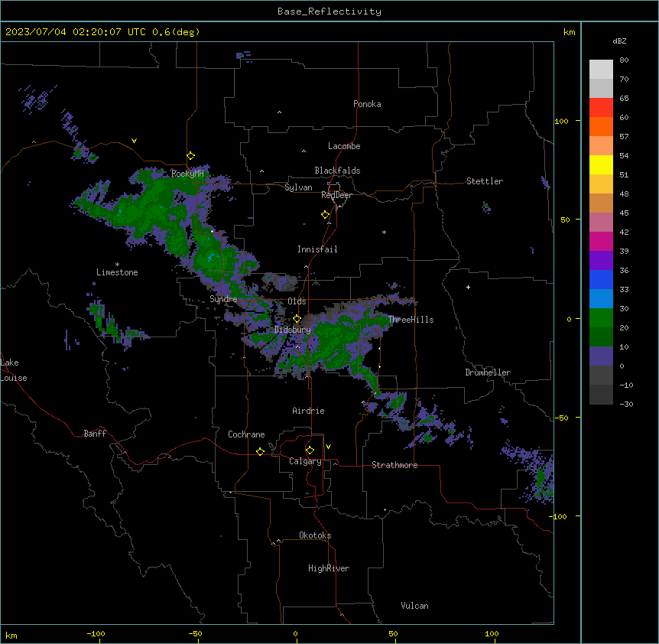This screenshot has width=659, height=644.
Task: Select the purple 36-39 dBZ legend swatch
Action: click(601, 260)
